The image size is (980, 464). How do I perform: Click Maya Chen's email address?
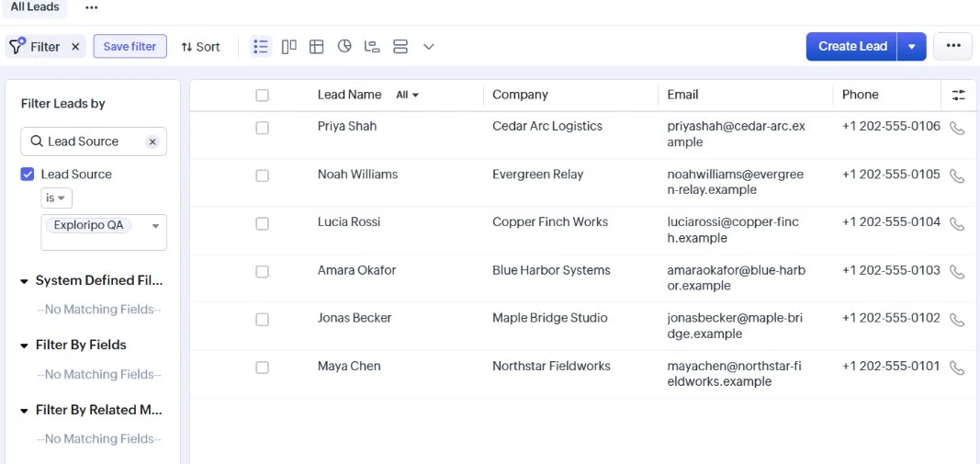coord(735,374)
